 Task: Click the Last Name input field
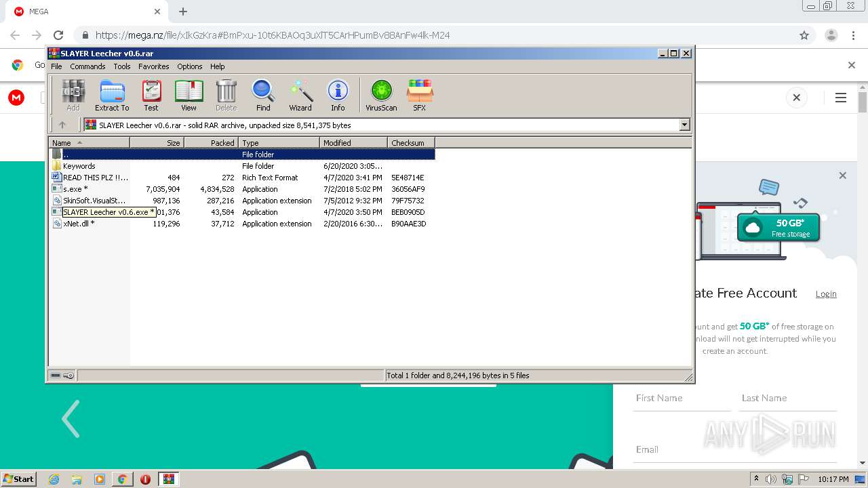click(x=789, y=399)
